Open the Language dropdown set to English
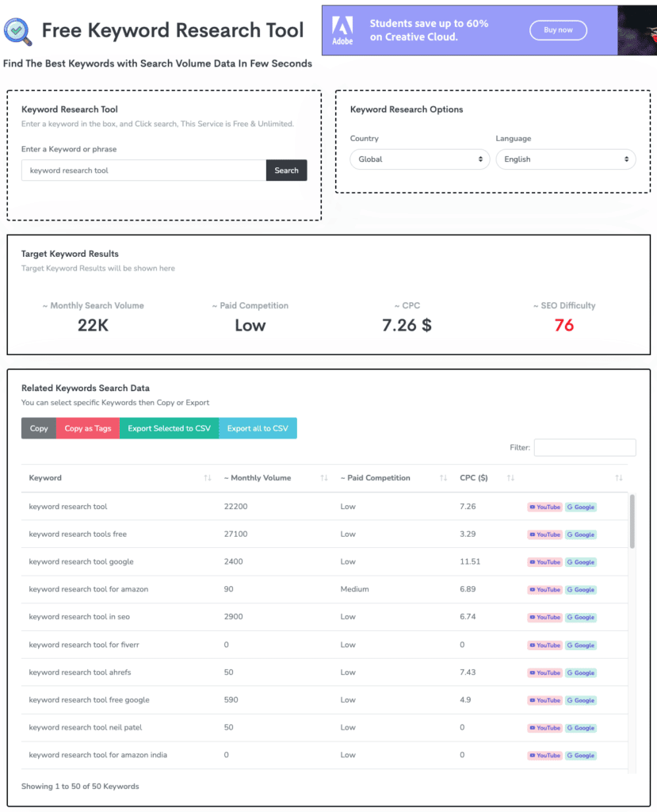This screenshot has width=657, height=812. (x=565, y=159)
